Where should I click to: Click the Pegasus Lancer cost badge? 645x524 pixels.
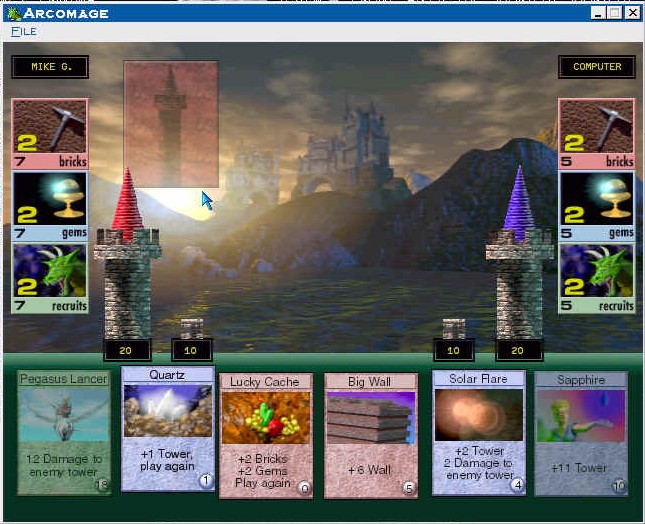102,485
